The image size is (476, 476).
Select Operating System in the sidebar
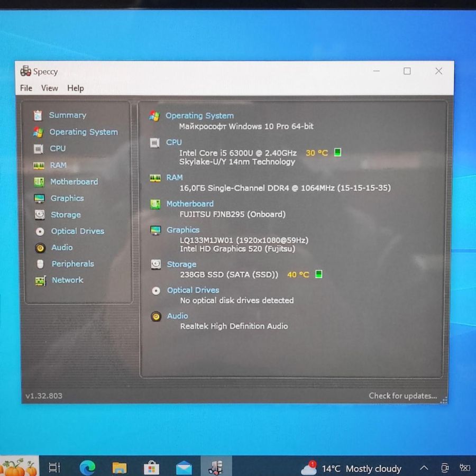point(84,132)
